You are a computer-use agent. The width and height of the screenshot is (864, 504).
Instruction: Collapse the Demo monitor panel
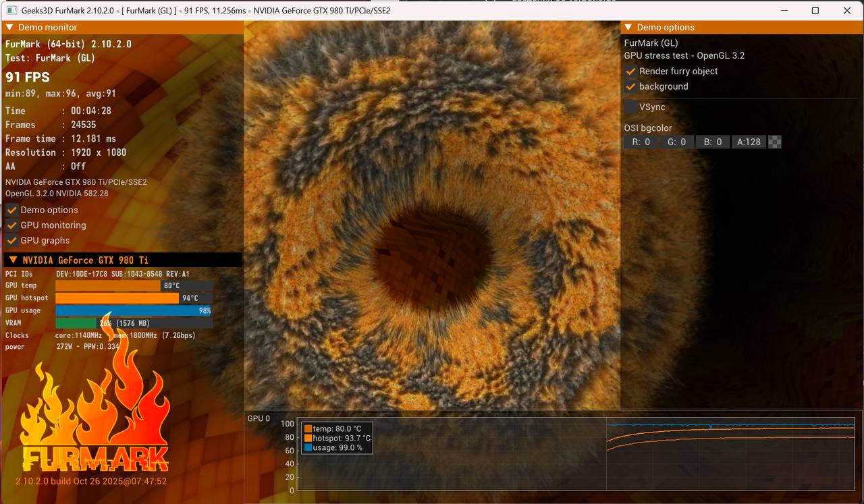10,28
